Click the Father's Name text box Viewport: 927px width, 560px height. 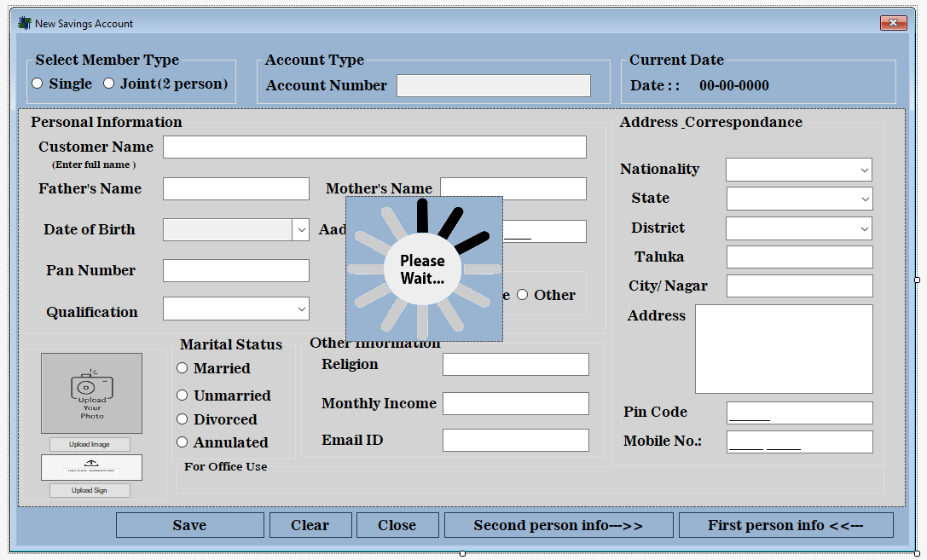click(236, 189)
